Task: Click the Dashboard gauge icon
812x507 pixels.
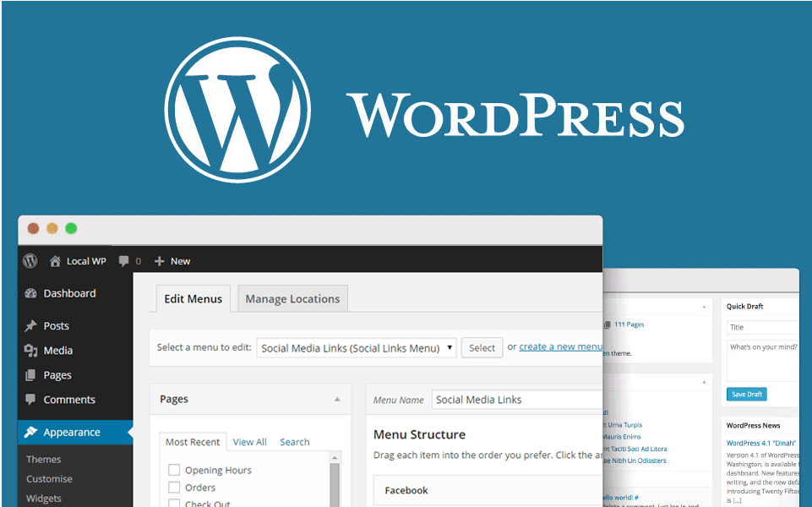Action: [31, 293]
